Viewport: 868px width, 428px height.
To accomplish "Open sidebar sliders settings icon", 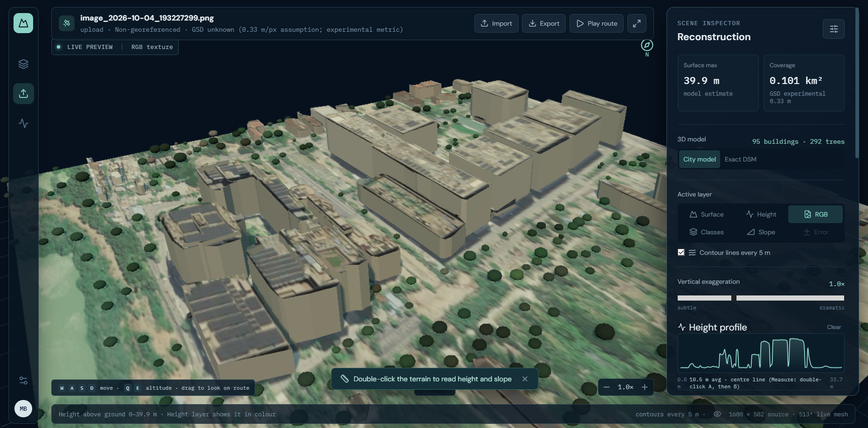I will click(23, 380).
